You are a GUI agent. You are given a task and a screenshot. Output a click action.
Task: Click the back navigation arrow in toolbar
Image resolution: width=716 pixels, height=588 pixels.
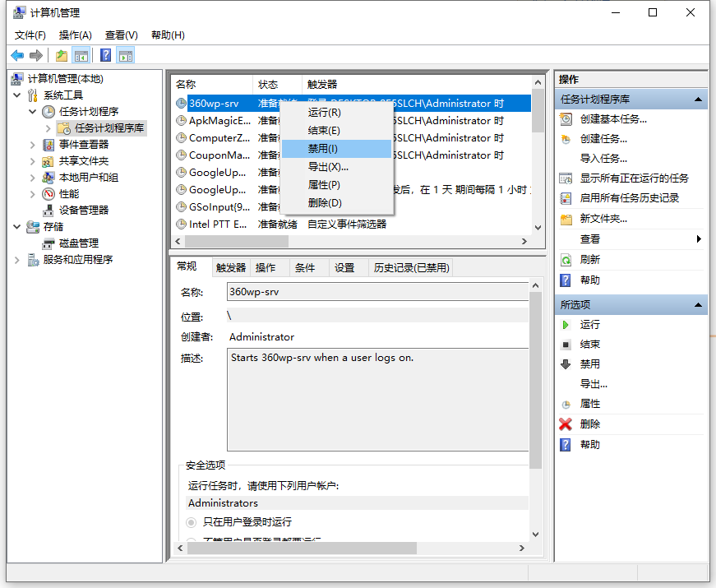coord(18,54)
